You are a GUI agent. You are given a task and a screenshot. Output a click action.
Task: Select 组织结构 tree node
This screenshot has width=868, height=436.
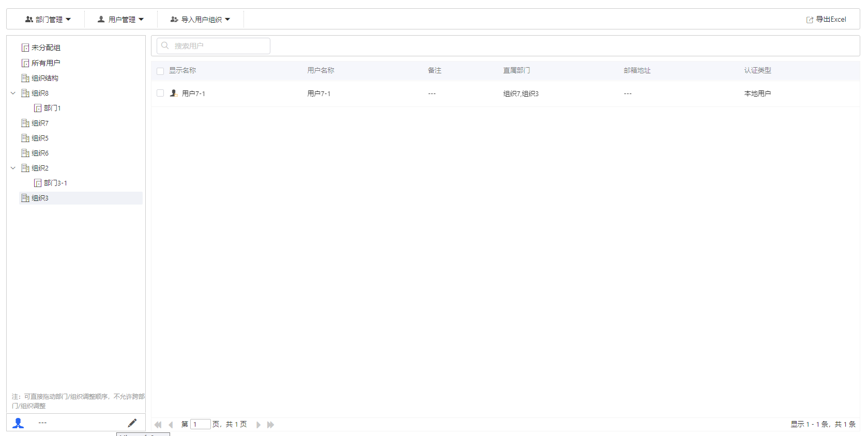point(45,78)
